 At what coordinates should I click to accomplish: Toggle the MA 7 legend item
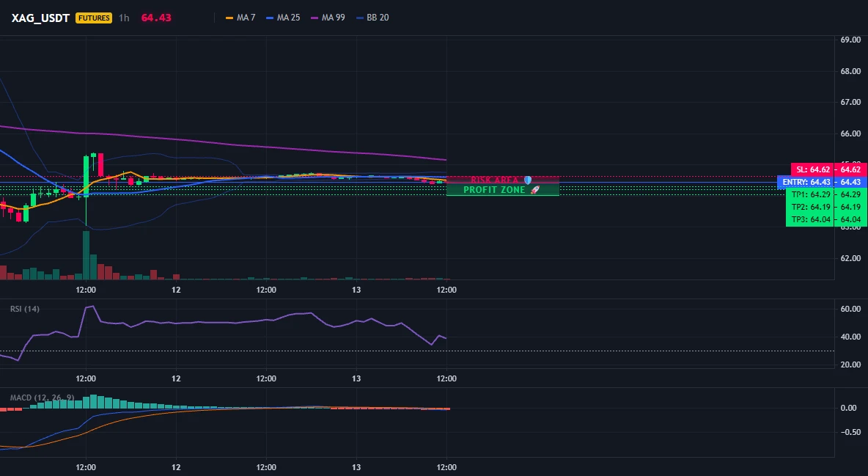point(240,18)
